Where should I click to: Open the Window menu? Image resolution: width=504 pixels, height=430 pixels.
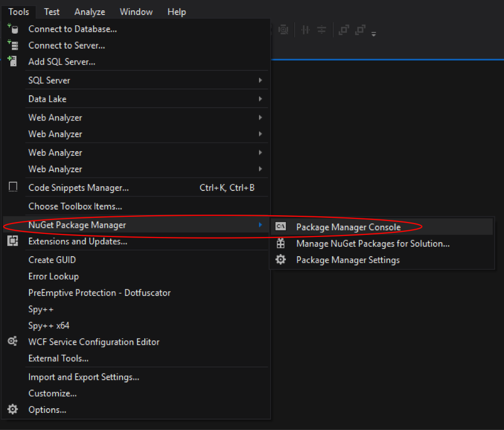pos(136,11)
